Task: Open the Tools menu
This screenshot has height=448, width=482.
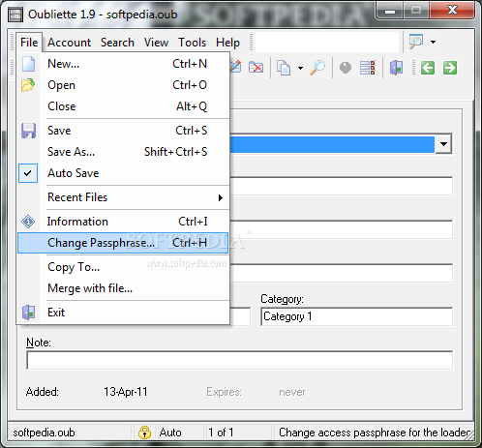Action: coord(193,43)
